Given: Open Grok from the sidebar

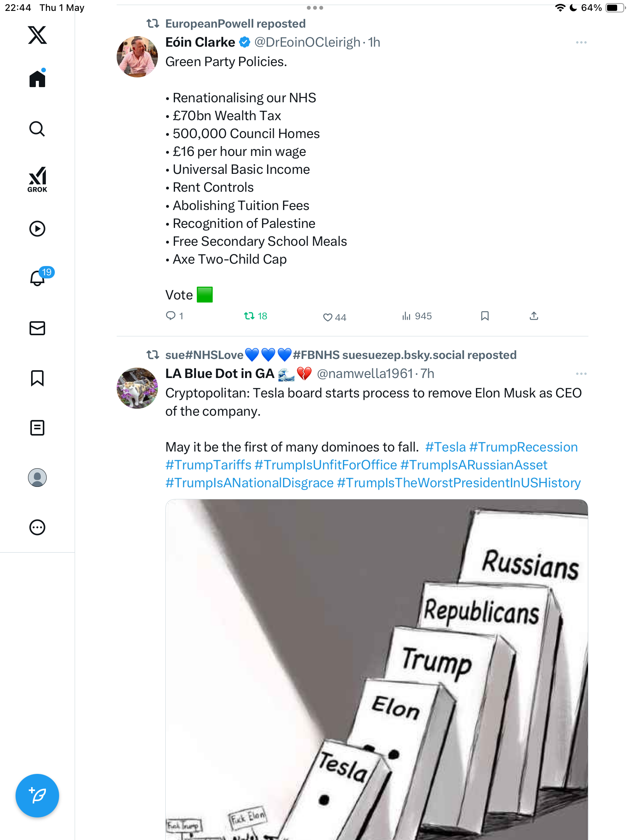Looking at the screenshot, I should 37,179.
